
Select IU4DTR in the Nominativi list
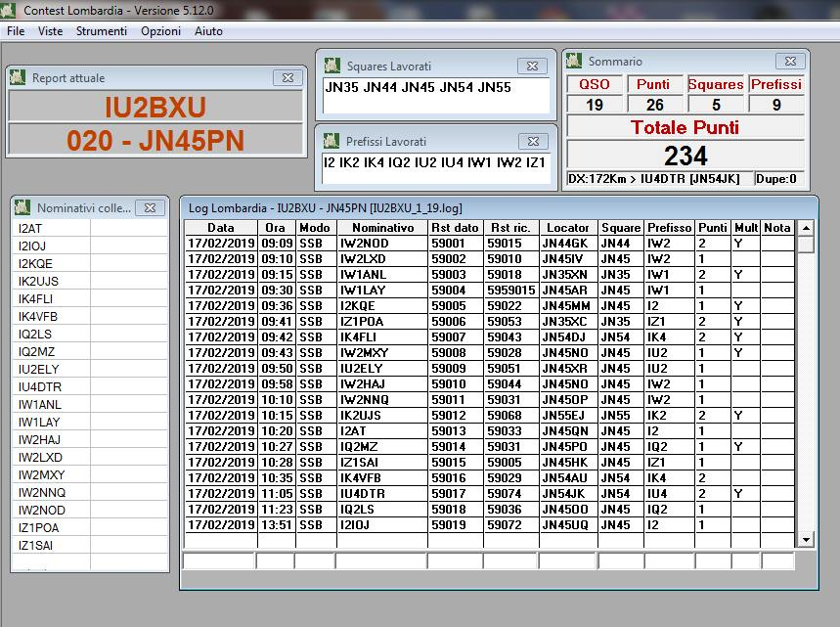tap(39, 386)
